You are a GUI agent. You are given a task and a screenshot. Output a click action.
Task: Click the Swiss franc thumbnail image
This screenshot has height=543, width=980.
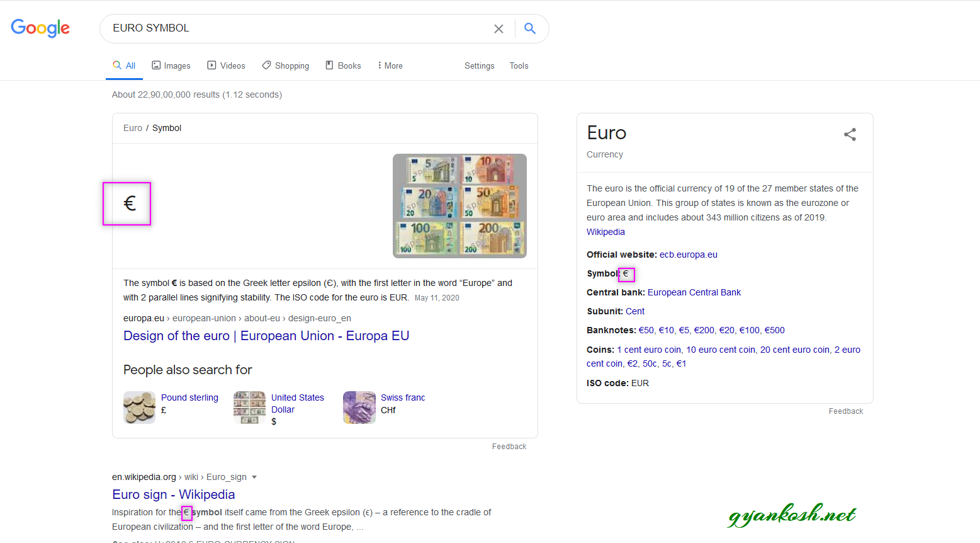[359, 408]
